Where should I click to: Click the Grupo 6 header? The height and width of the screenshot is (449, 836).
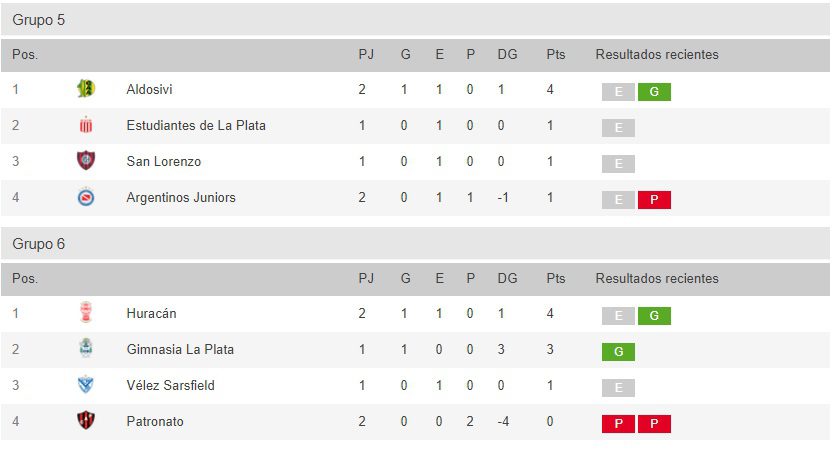coord(39,243)
